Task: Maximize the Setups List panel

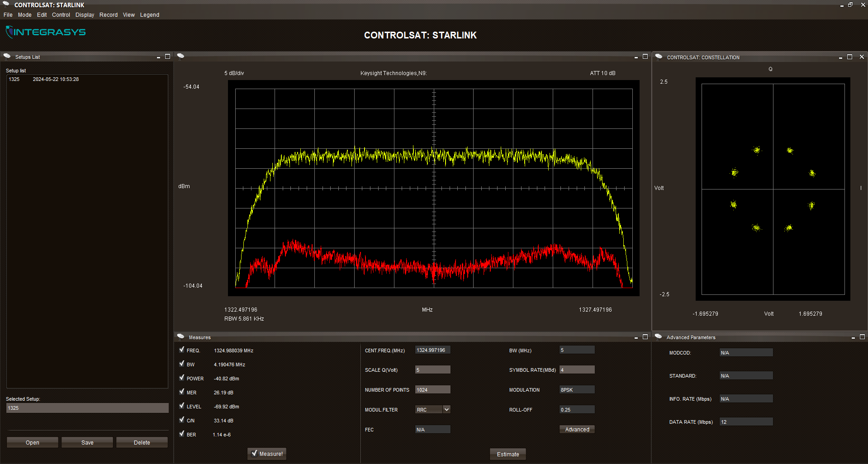Action: tap(167, 57)
